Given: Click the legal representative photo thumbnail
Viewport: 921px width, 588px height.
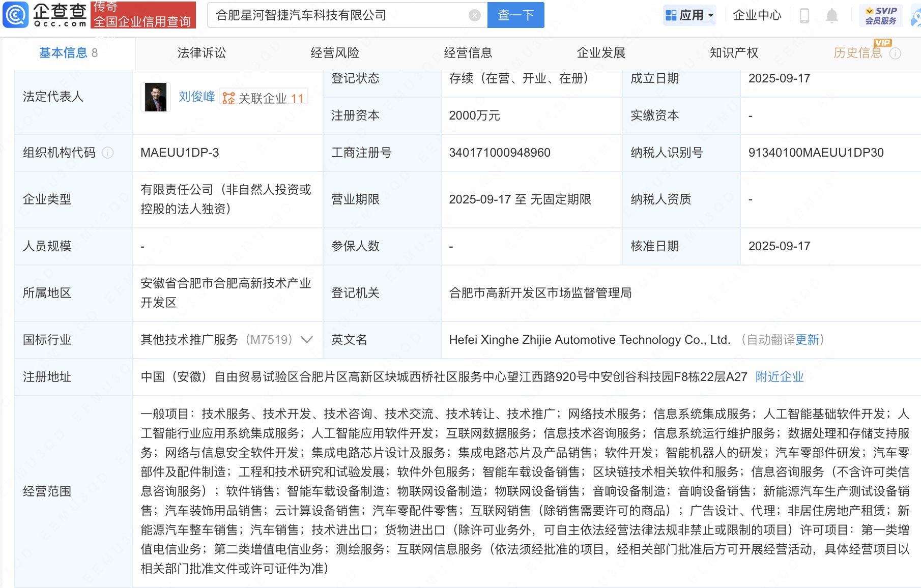Looking at the screenshot, I should click(156, 97).
